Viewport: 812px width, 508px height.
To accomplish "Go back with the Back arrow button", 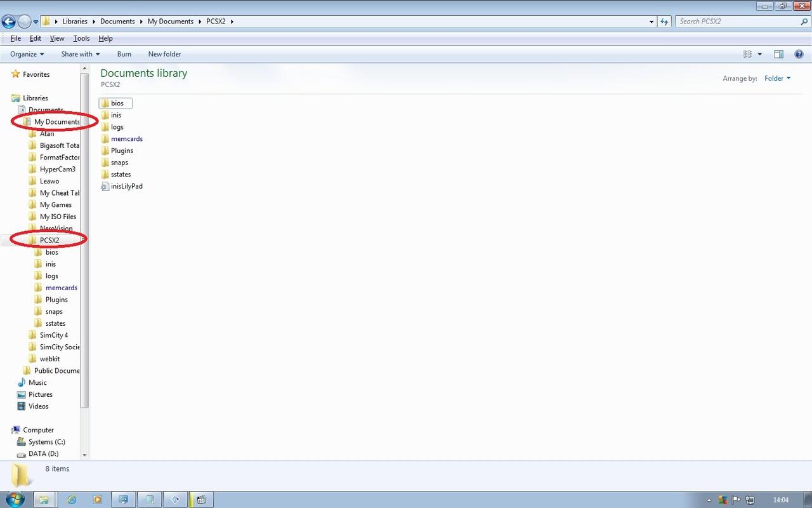I will coord(8,22).
